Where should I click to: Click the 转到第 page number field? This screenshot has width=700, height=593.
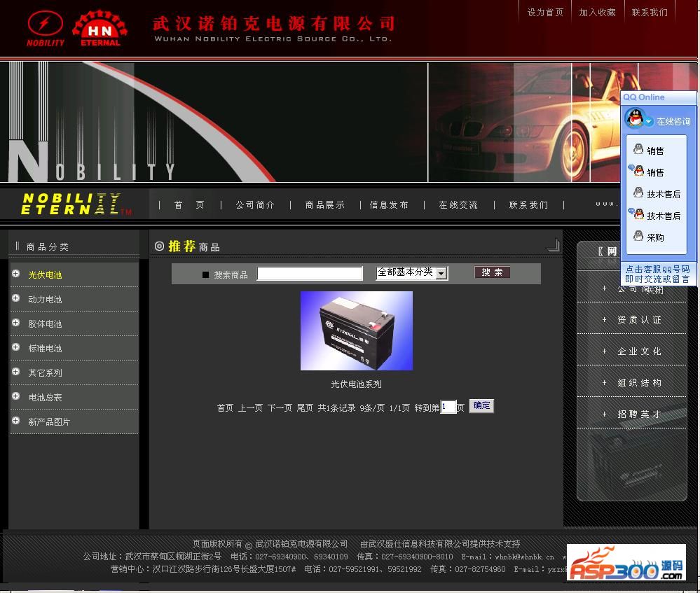[x=448, y=407]
